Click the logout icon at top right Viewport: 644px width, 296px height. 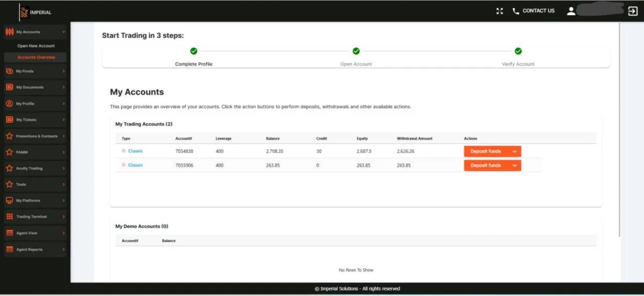633,11
